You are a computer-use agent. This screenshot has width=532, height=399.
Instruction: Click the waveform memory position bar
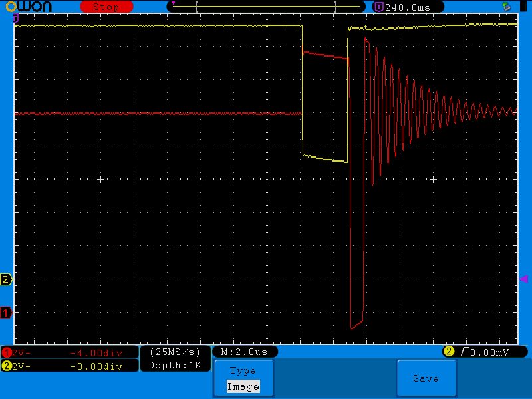coord(266,7)
